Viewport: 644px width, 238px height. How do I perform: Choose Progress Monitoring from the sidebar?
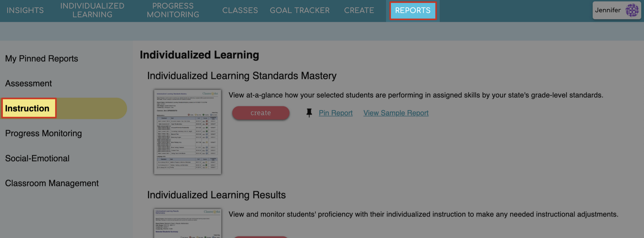click(43, 133)
